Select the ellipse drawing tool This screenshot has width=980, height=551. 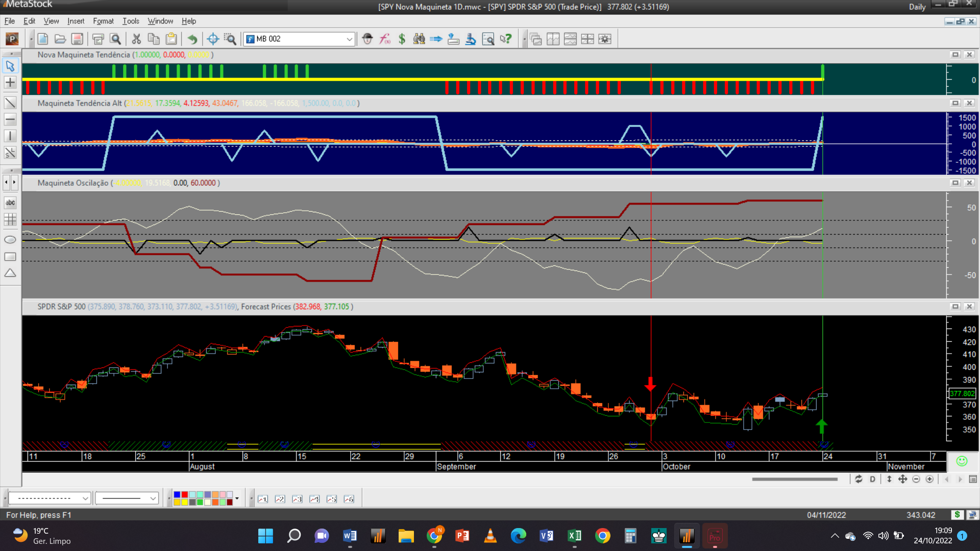point(10,240)
